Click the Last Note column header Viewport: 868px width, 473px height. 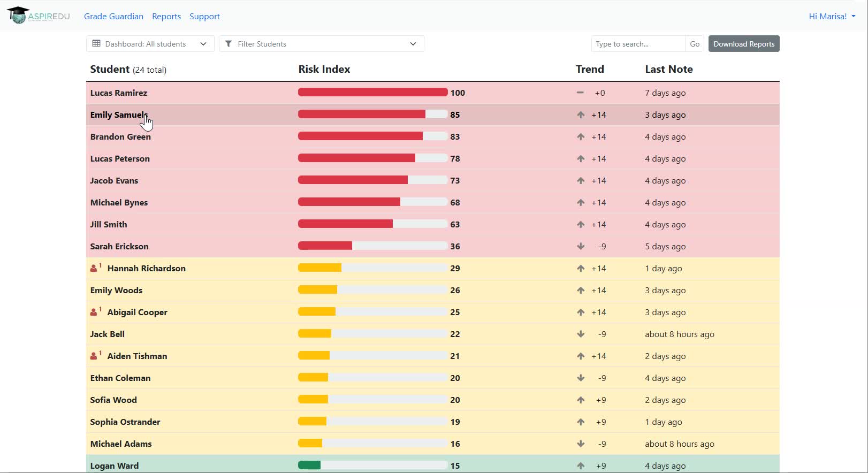click(669, 69)
